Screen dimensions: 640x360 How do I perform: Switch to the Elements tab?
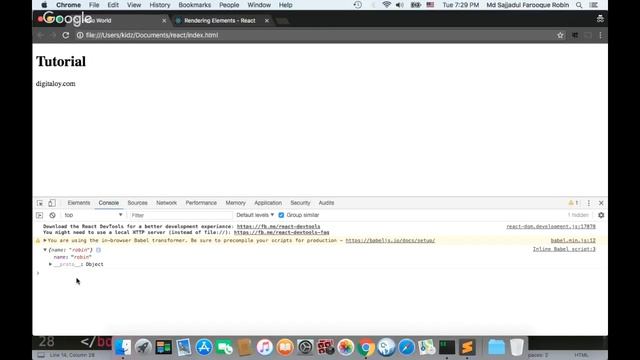point(79,203)
